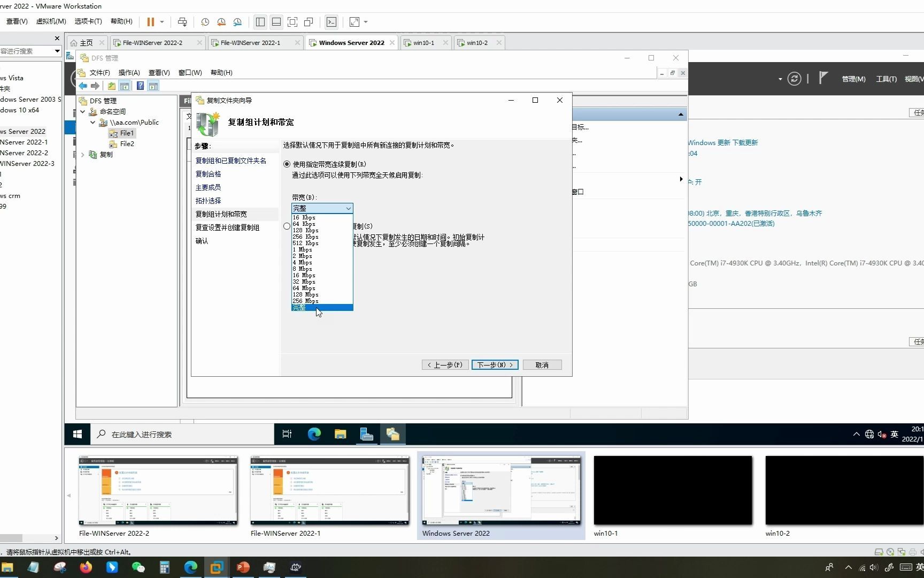
Task: Click the forward arrow in DFS toolbar
Action: pos(95,86)
